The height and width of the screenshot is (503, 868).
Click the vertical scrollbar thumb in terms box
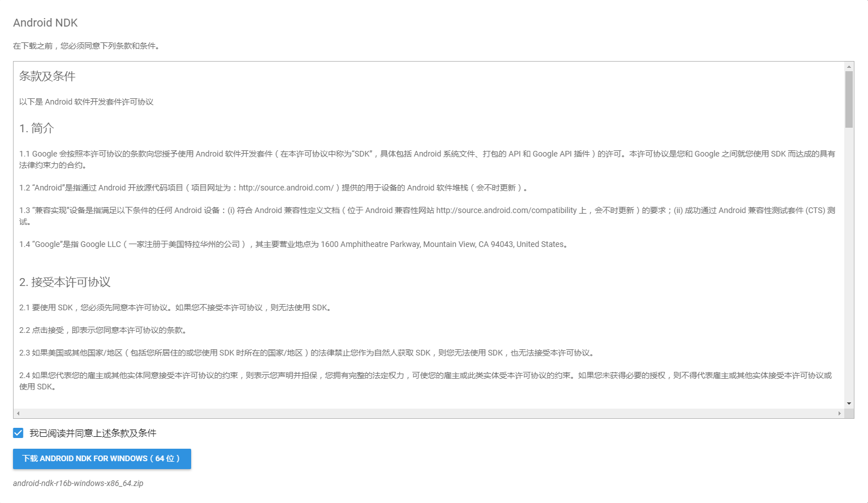(849, 99)
